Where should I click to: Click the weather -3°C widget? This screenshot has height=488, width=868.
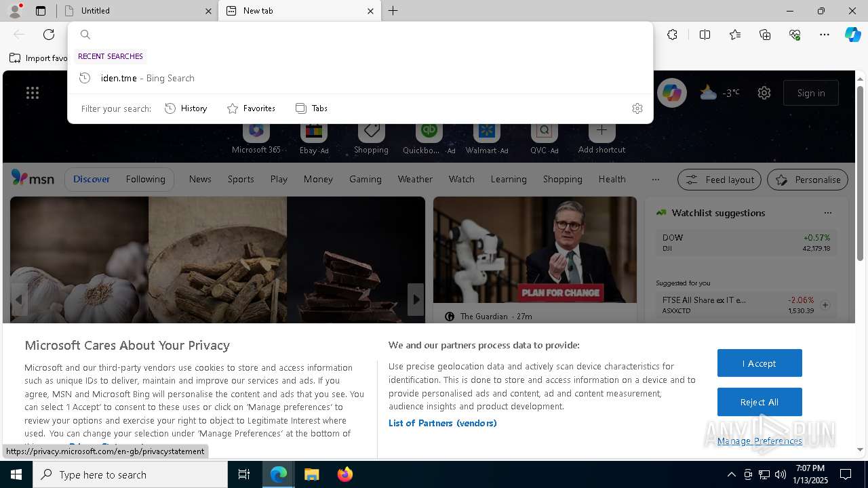719,93
